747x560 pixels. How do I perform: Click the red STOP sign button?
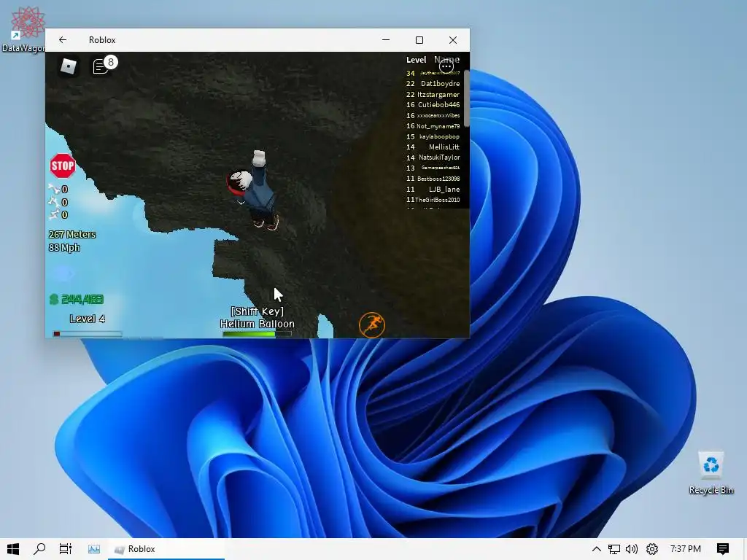coord(63,166)
